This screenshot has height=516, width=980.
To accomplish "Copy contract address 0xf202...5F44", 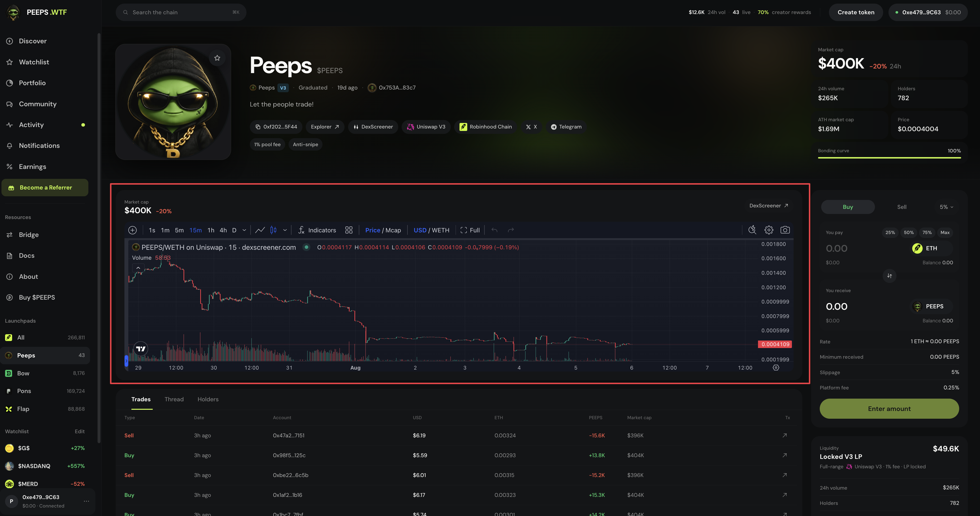I will click(x=276, y=127).
